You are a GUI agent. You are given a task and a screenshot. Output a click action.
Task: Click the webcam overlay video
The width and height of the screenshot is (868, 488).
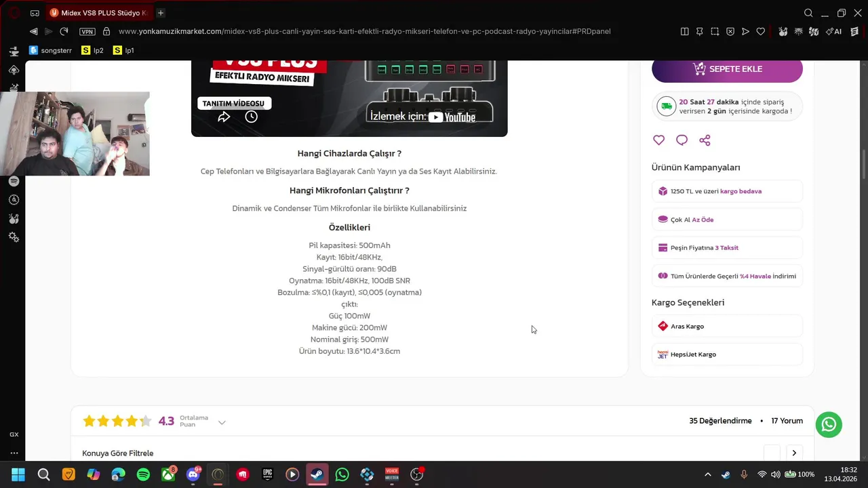coord(75,134)
